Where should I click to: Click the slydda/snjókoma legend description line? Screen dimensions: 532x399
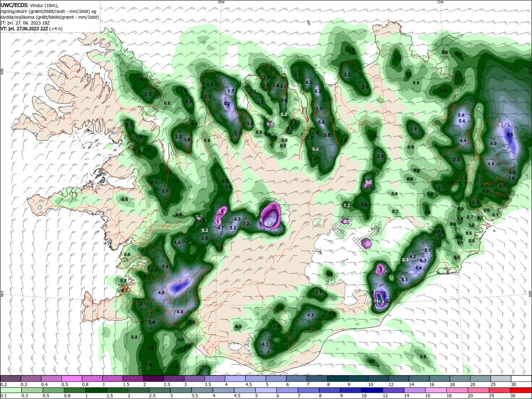tap(49, 17)
